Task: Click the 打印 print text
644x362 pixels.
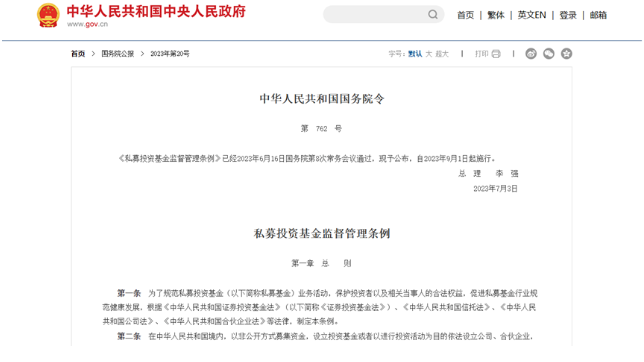Action: tap(481, 54)
